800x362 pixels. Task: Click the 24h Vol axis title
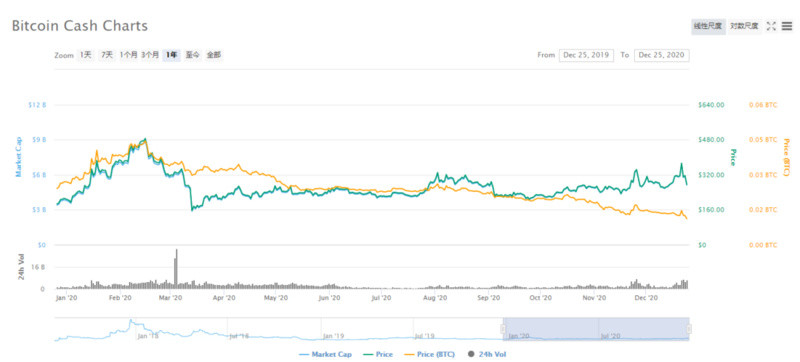[21, 267]
